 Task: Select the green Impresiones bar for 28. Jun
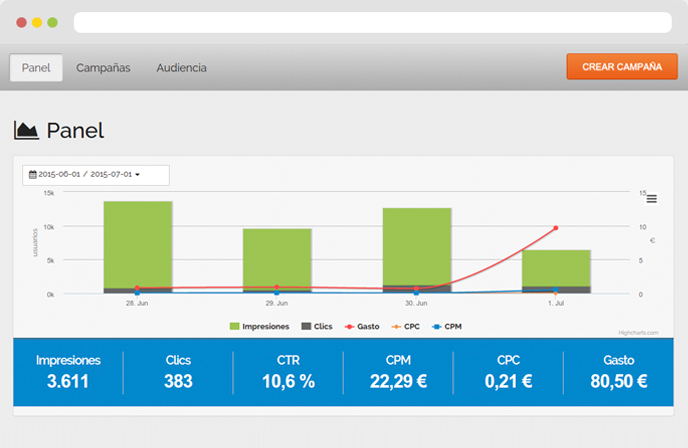point(138,244)
